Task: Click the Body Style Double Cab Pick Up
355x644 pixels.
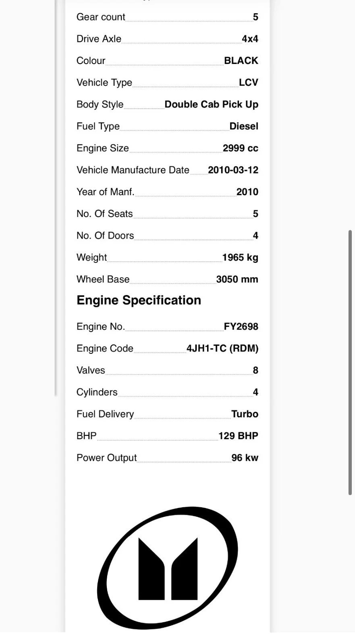Action: point(211,104)
